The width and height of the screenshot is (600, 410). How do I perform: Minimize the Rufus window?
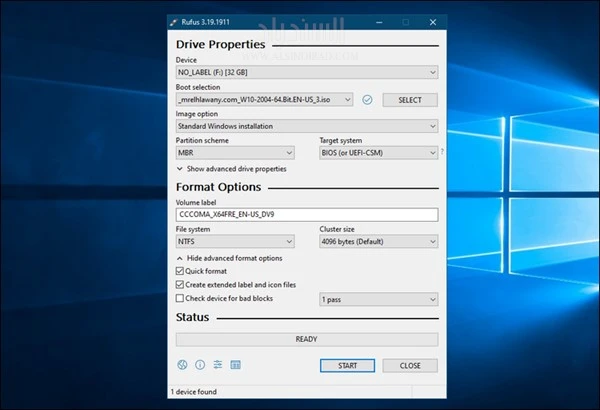[x=379, y=22]
